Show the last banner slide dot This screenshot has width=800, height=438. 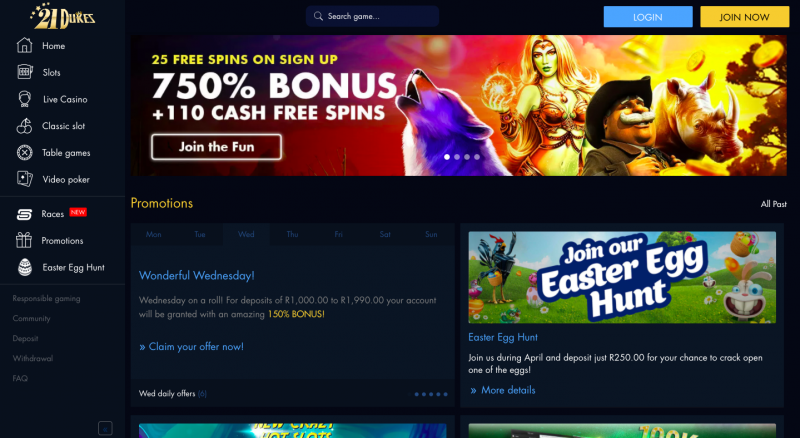pos(477,157)
